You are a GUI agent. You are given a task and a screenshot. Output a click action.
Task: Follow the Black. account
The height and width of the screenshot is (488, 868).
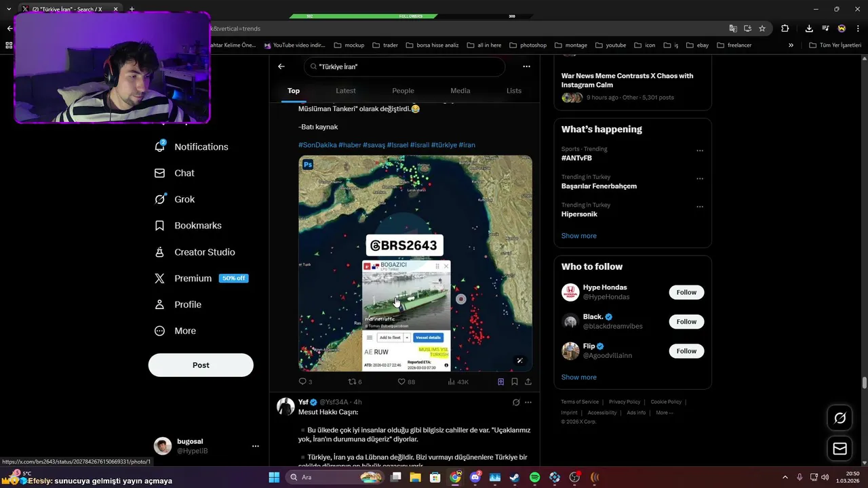pyautogui.click(x=686, y=321)
